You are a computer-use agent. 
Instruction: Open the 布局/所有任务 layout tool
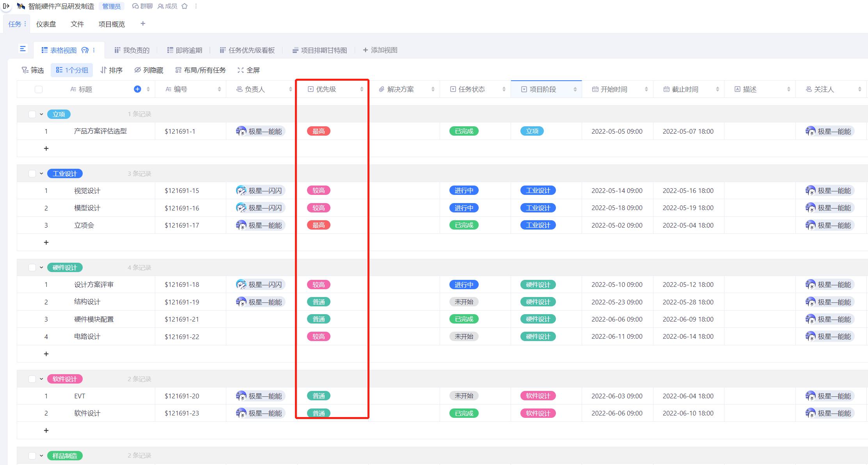pyautogui.click(x=201, y=70)
